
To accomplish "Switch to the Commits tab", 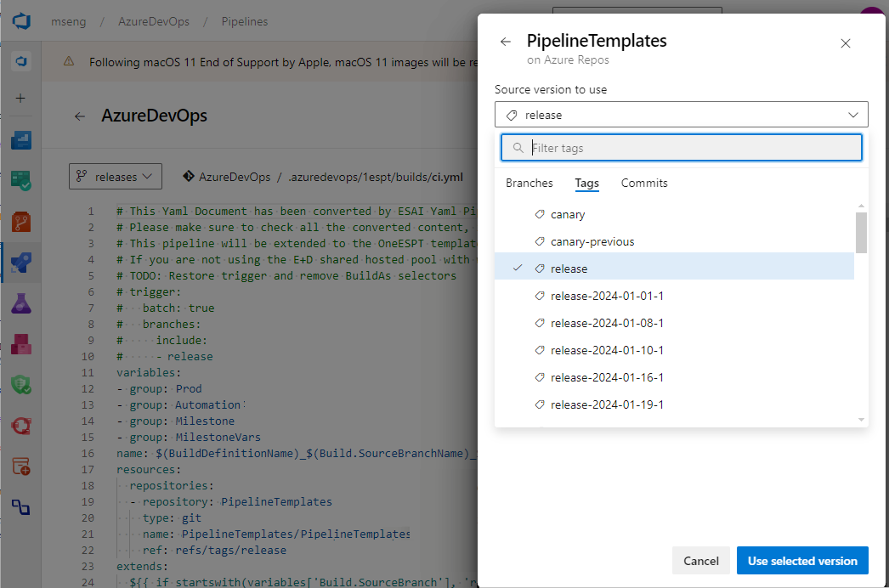I will (x=644, y=183).
